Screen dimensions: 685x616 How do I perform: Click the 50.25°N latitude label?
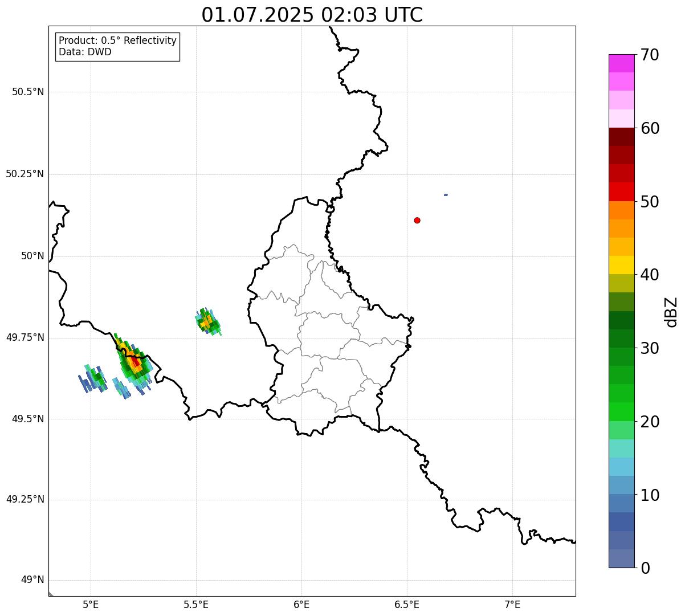(25, 174)
